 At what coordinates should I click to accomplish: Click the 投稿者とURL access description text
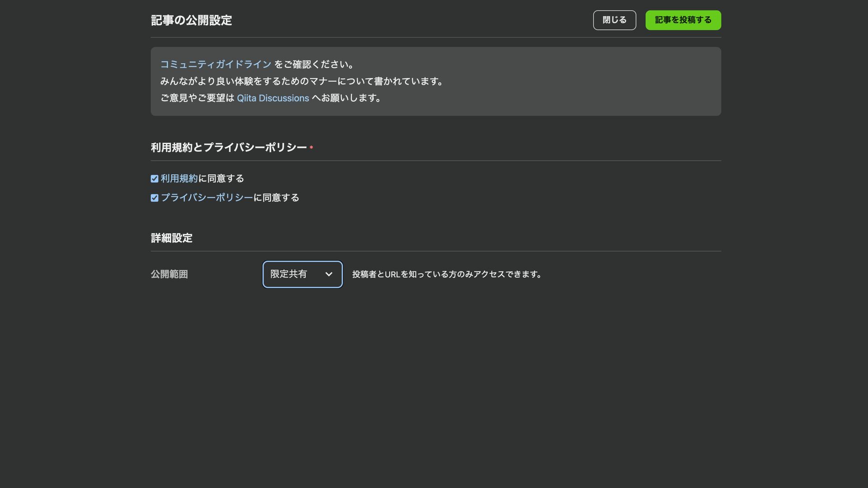447,274
